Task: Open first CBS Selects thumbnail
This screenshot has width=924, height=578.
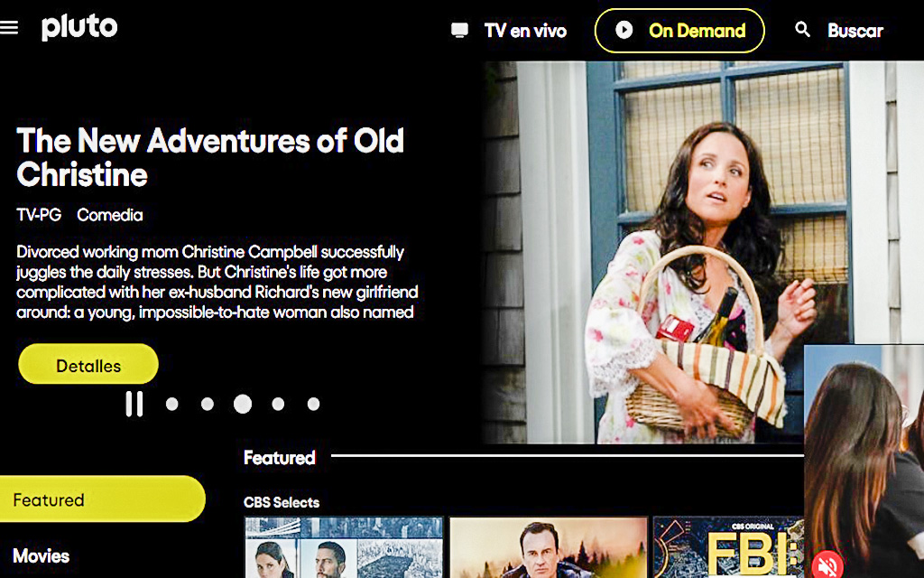Action: (x=344, y=547)
